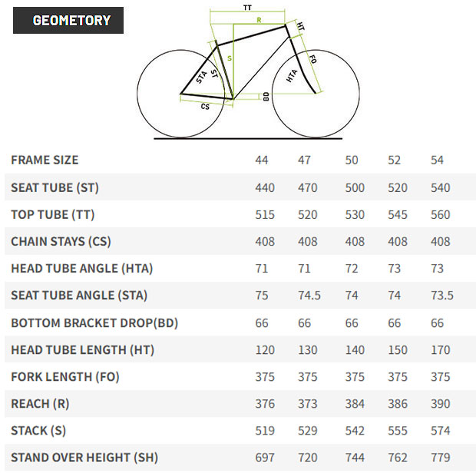
Task: Click the TT label above the bike diagram
Action: [247, 7]
